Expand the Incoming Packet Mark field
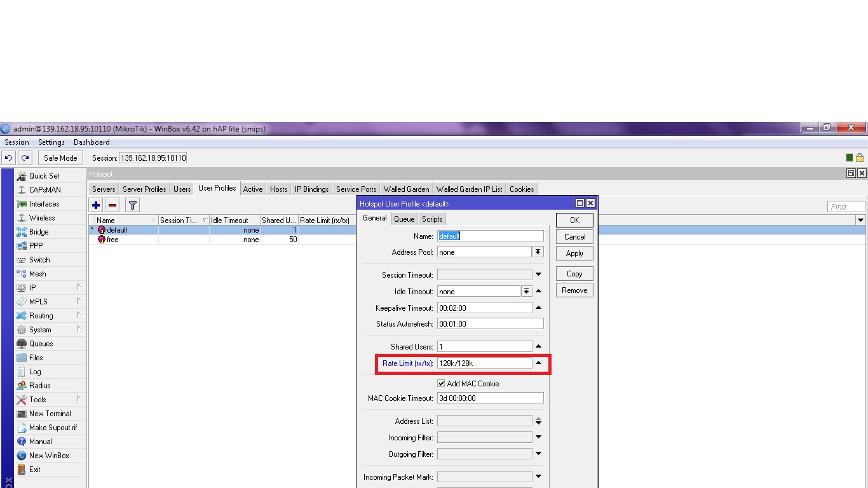Viewport: 868px width, 488px height. pyautogui.click(x=538, y=477)
